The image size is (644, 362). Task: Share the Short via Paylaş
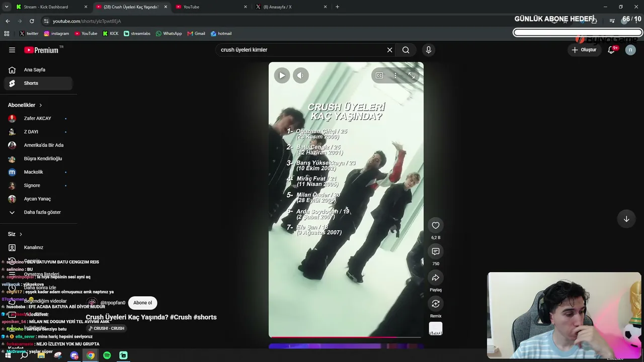(x=436, y=278)
